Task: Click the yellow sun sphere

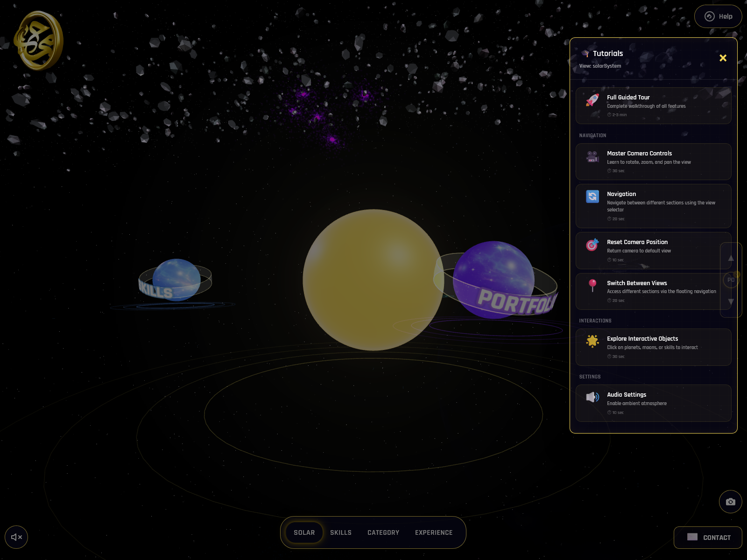Action: click(373, 280)
